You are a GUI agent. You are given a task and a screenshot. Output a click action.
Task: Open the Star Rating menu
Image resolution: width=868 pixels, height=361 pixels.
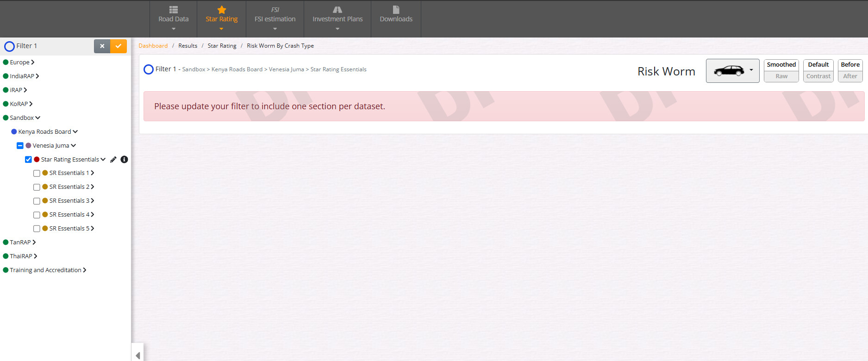[221, 19]
